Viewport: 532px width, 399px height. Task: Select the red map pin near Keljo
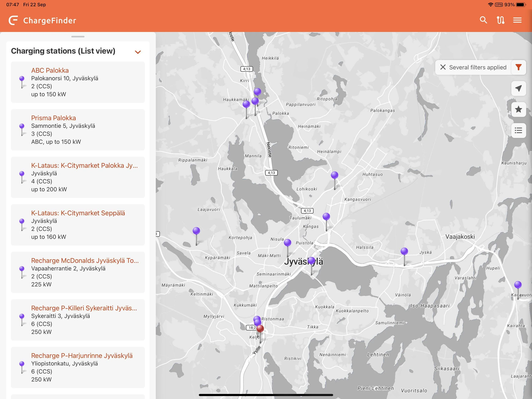coord(260,329)
